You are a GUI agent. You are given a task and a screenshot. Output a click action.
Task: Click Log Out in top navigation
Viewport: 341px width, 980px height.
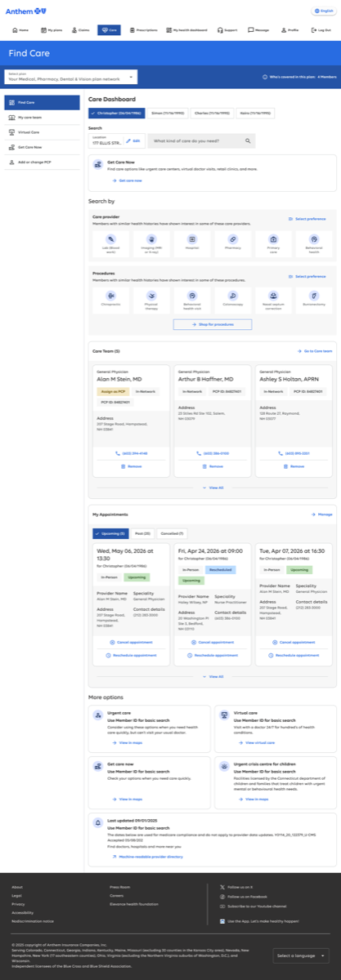(321, 29)
